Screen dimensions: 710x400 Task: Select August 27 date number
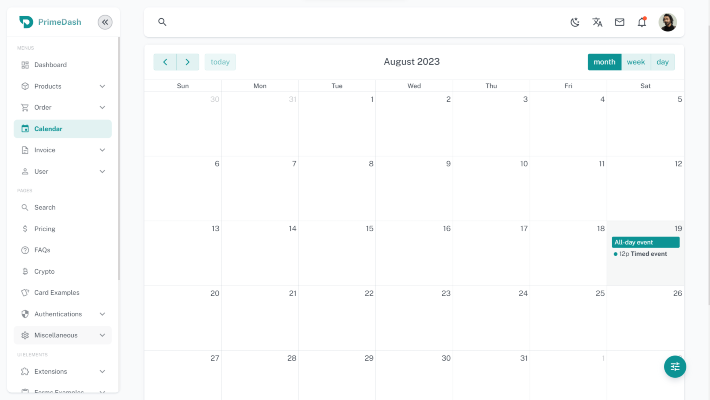(215, 358)
